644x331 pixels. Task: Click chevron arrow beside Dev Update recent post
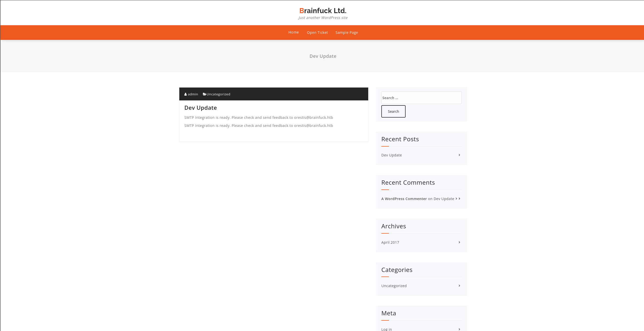[x=459, y=155]
